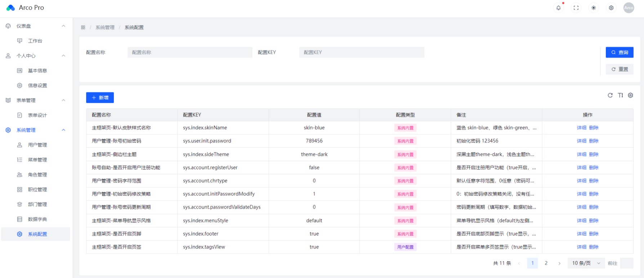Go to next page arrow in pagination
The image size is (644, 278).
(x=559, y=263)
